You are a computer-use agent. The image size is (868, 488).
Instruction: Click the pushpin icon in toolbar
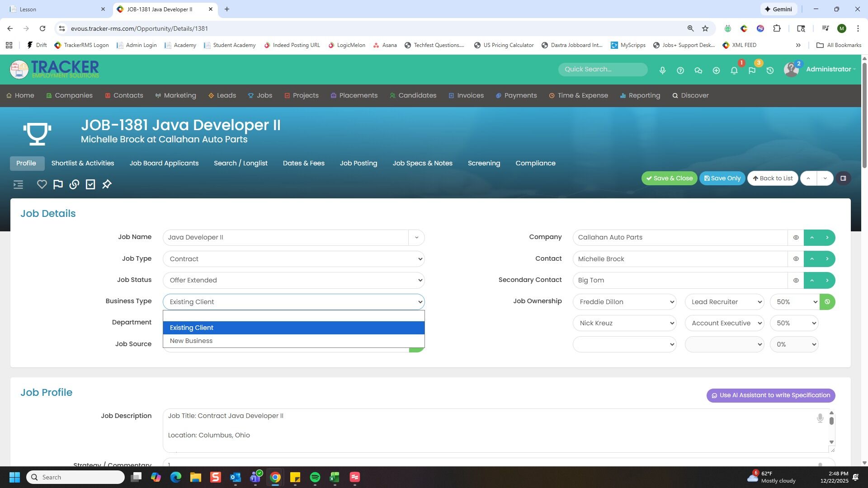click(107, 184)
